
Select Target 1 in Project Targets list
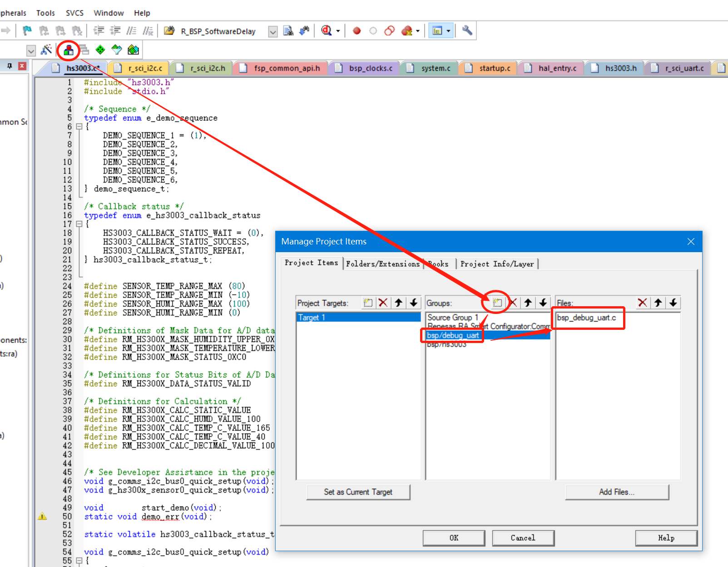tap(358, 317)
